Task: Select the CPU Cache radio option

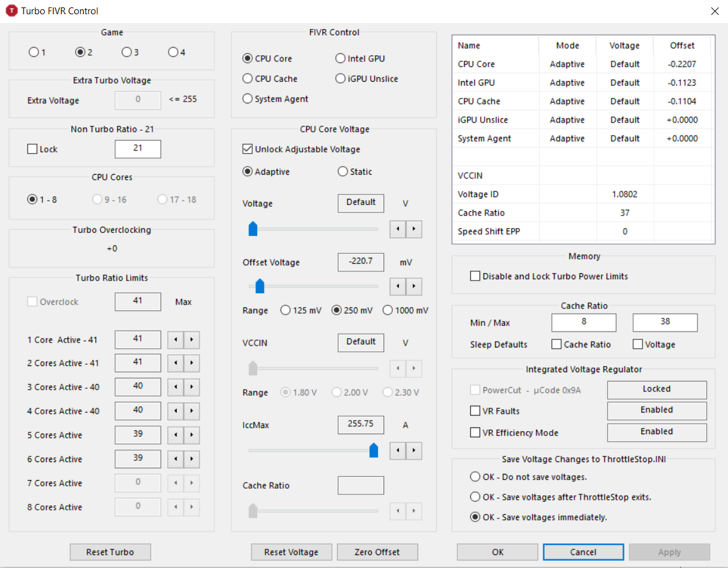Action: (x=248, y=79)
